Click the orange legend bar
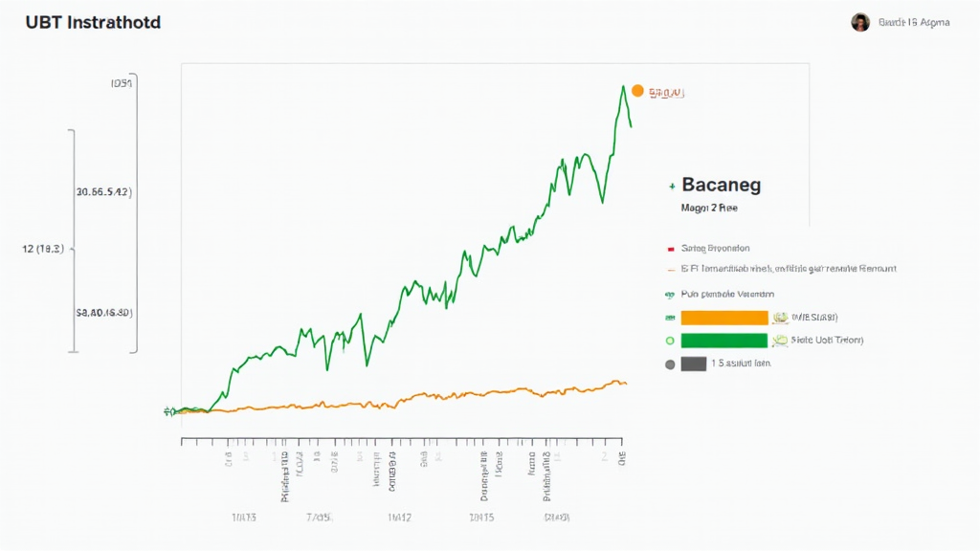Screen dimensions: 980x551 click(724, 317)
